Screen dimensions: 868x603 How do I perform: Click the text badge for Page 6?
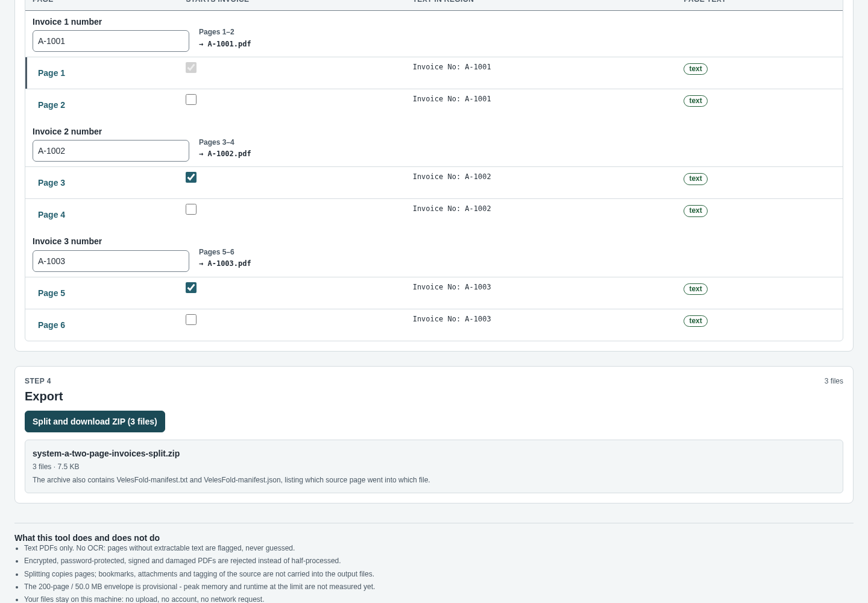(696, 321)
